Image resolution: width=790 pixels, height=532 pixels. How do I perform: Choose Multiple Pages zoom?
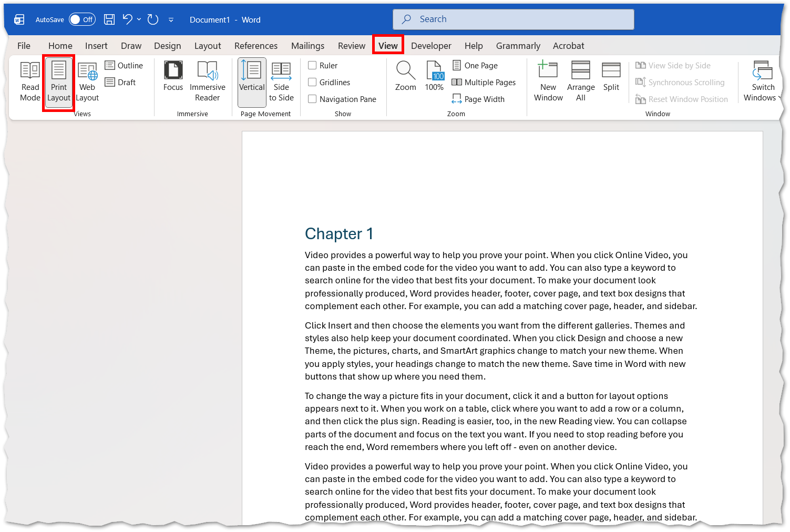484,82
